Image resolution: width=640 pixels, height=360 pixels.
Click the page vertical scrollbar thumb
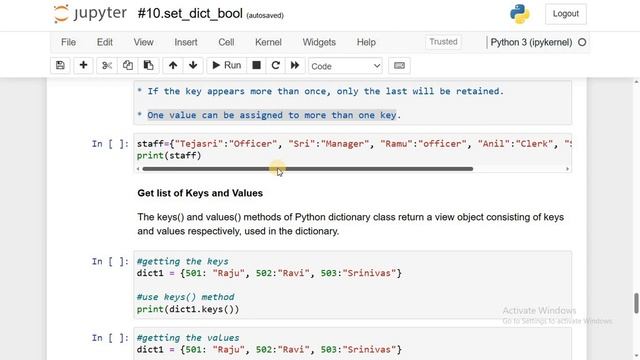coord(636,303)
